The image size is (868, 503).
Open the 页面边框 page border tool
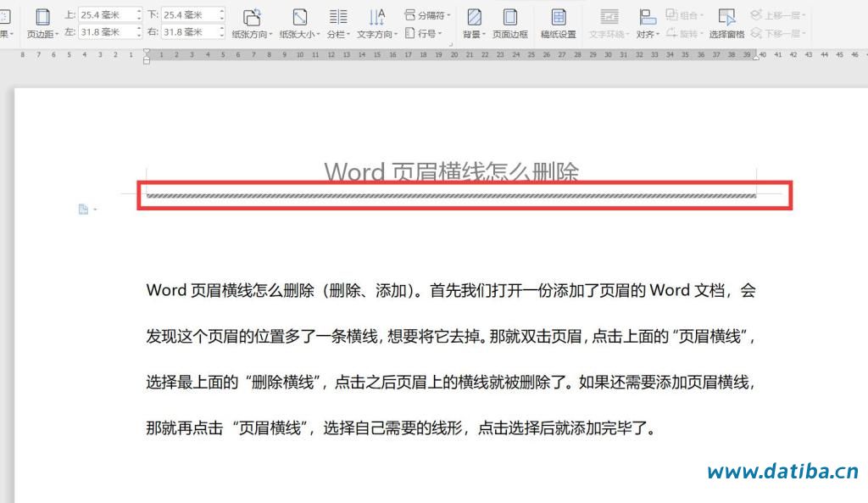509,23
